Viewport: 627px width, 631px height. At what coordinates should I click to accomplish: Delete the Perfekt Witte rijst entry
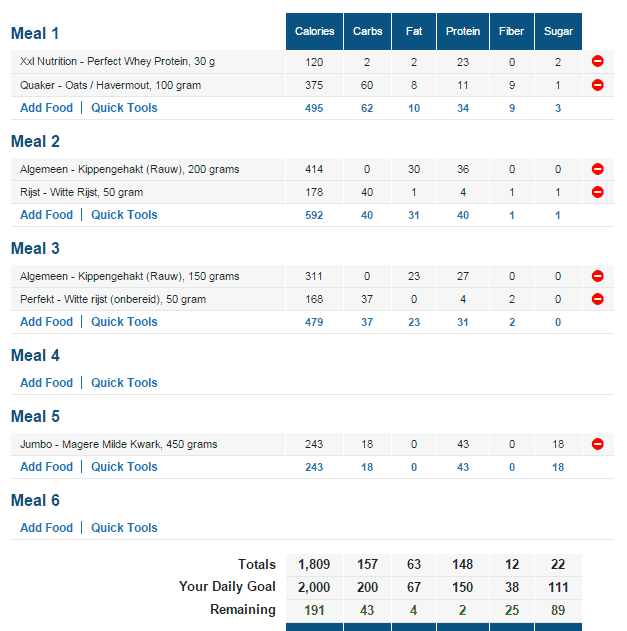(598, 299)
